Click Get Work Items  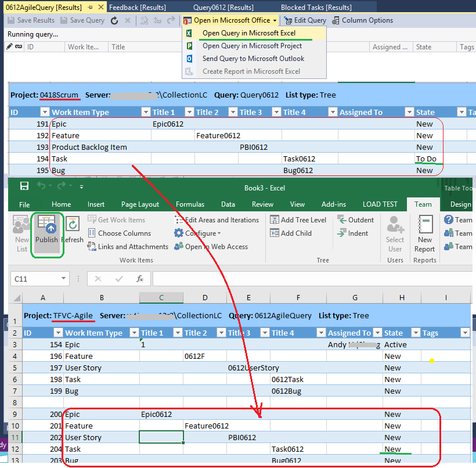click(x=116, y=220)
